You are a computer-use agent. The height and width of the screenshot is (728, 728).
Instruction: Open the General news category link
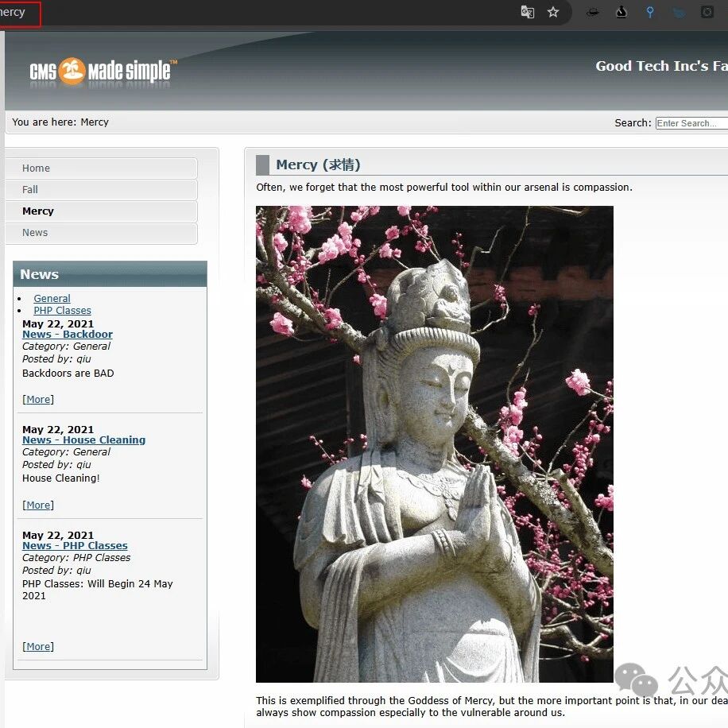point(52,299)
